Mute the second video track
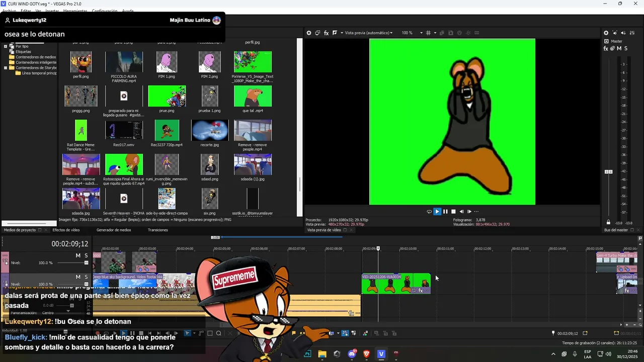 (x=78, y=277)
